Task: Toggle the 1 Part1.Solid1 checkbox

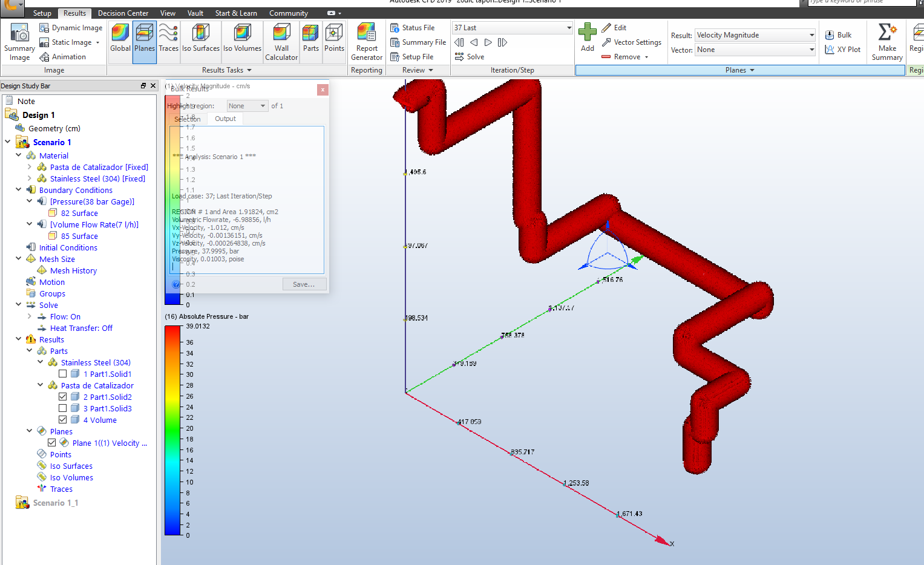Action: point(63,374)
